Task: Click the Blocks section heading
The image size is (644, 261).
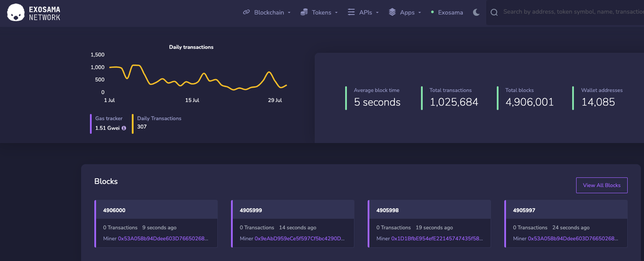Action: 106,181
